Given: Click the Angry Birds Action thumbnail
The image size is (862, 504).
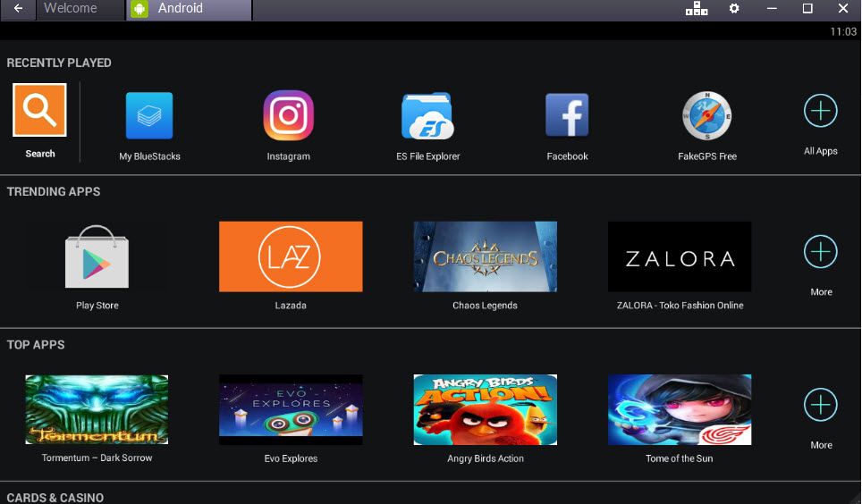Looking at the screenshot, I should (x=485, y=409).
